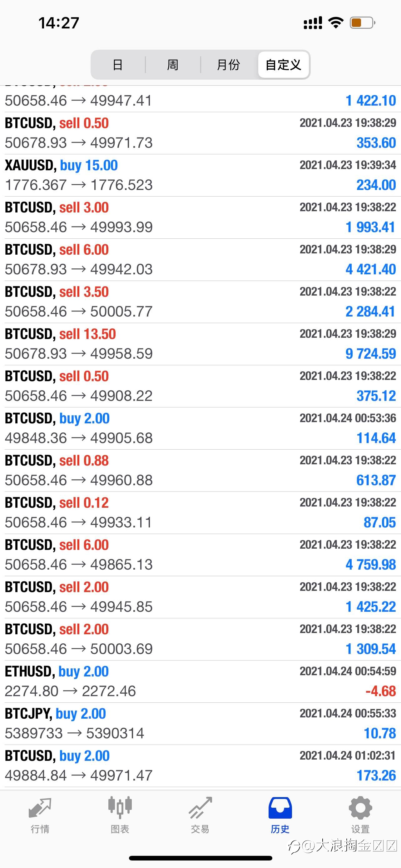Open the 图表 chart tab icon
This screenshot has height=868, width=401.
point(120,808)
